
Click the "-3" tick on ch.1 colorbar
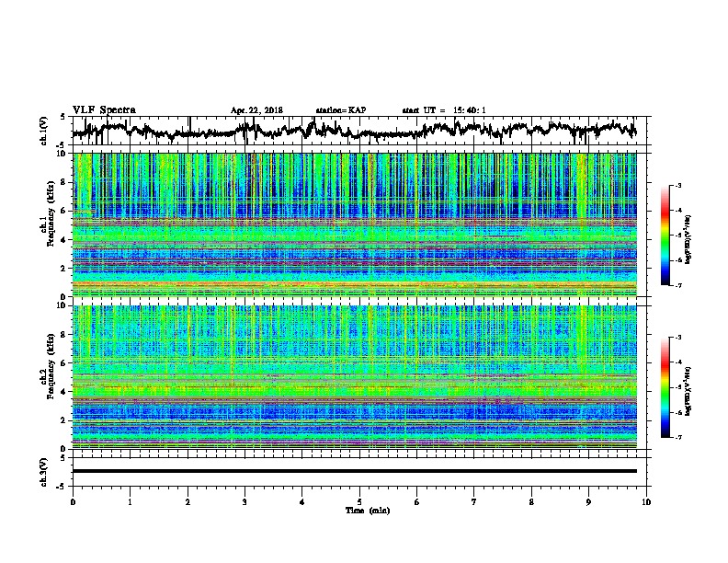tap(677, 185)
